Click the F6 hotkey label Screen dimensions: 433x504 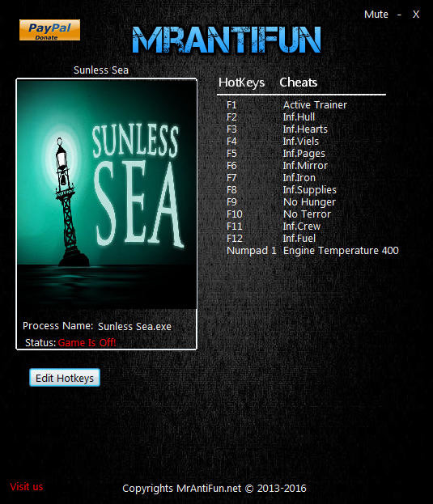click(231, 166)
